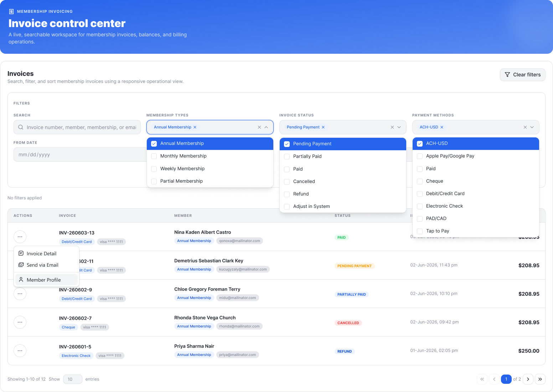The height and width of the screenshot is (392, 553).
Task: Clear all membership type selections
Action: click(x=259, y=127)
